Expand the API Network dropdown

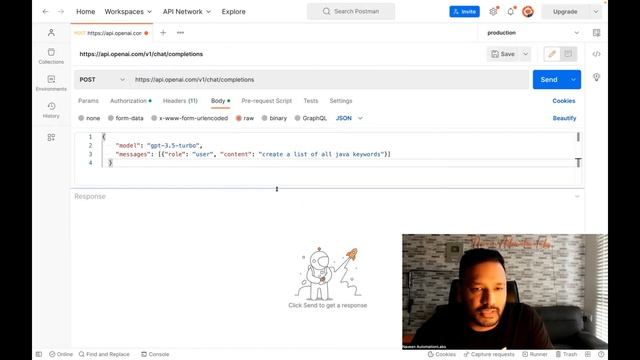pos(187,11)
